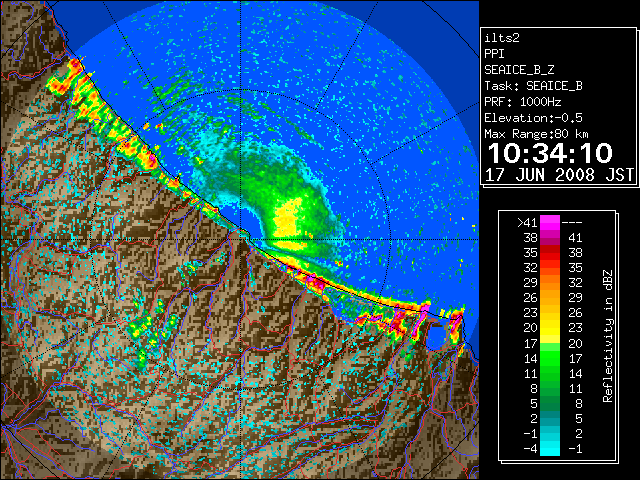Screen dimensions: 640x480
Task: Click the 'SEAICE_B_Z' product label
Action: [519, 70]
